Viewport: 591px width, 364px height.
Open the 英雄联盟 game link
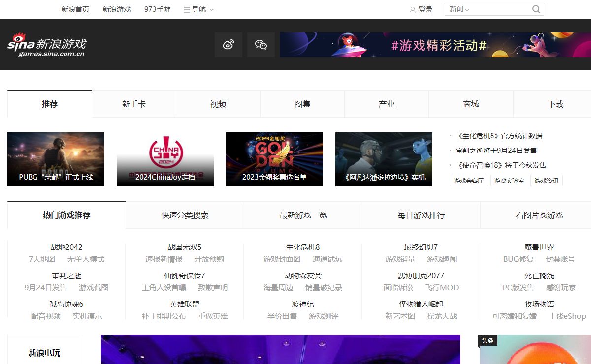tap(185, 304)
